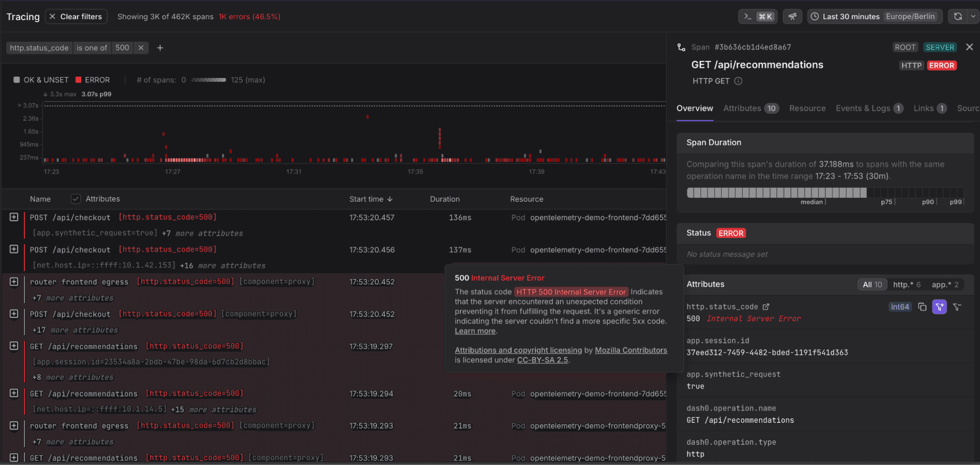Screen dimensions: 980x465
Task: Click the ROOT badge in span header
Action: click(905, 47)
